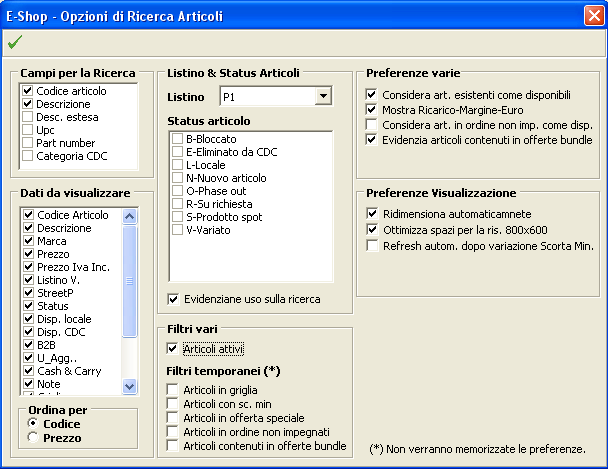Uncheck Codice articolo in Campi per la Ricerca

tap(28, 91)
